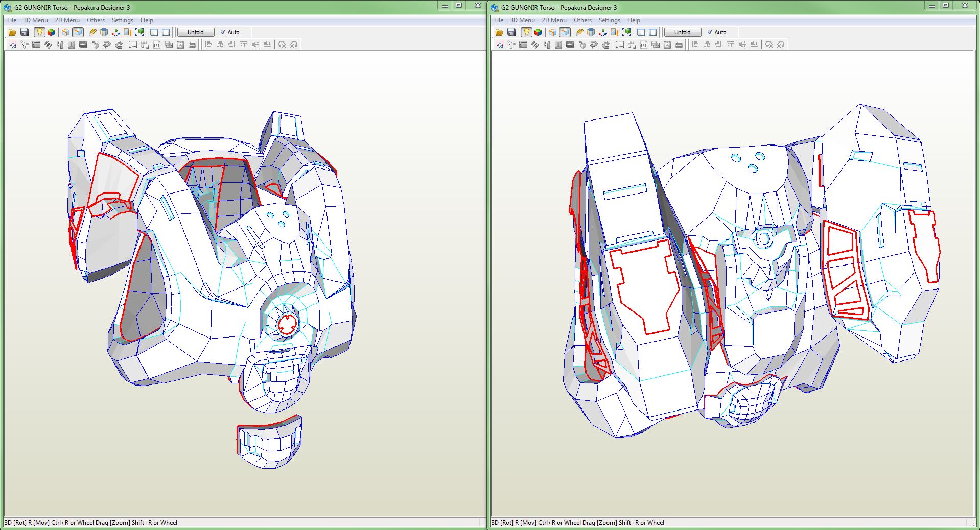Click align-right icon in right window
980x530 pixels.
tap(718, 45)
